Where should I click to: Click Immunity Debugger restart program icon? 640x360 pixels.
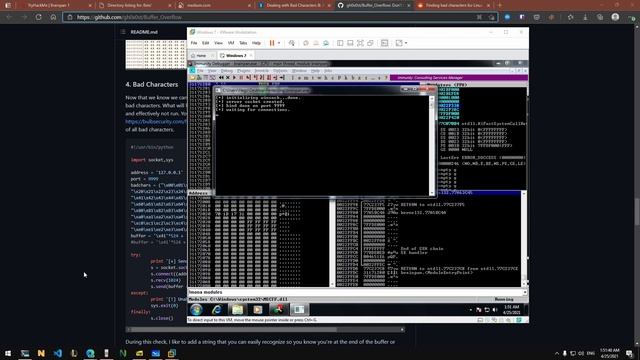(x=221, y=78)
